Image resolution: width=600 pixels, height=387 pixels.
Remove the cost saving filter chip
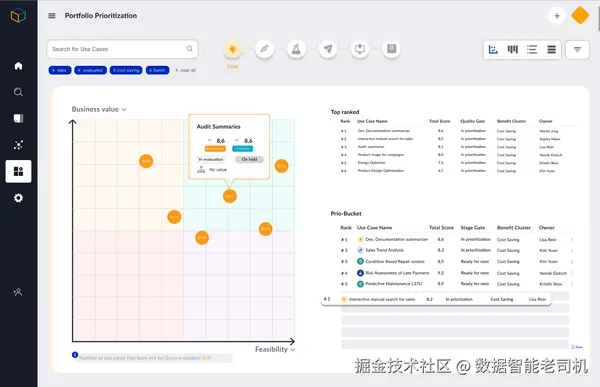pos(126,70)
